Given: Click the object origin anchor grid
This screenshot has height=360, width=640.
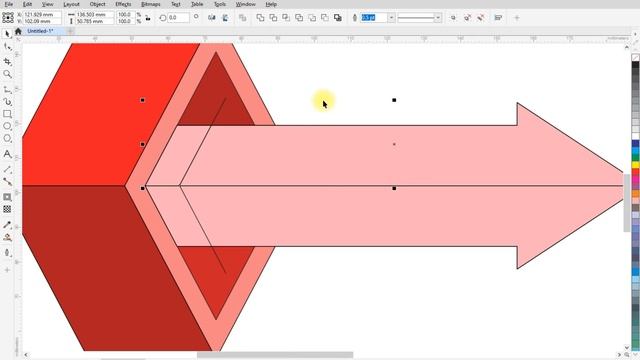Looking at the screenshot, I should coord(8,18).
